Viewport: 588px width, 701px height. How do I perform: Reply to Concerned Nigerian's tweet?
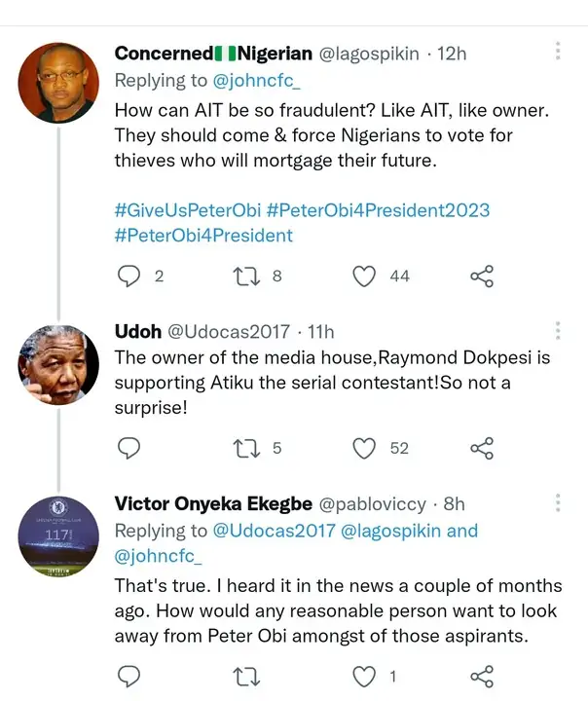129,277
